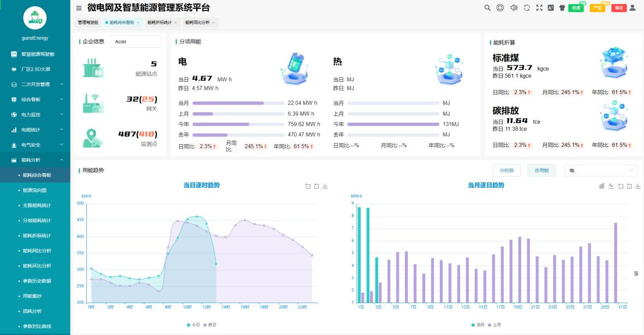This screenshot has width=644, height=335.
Task: Switch to the 管理驾驶舱 tab
Action: coord(88,22)
